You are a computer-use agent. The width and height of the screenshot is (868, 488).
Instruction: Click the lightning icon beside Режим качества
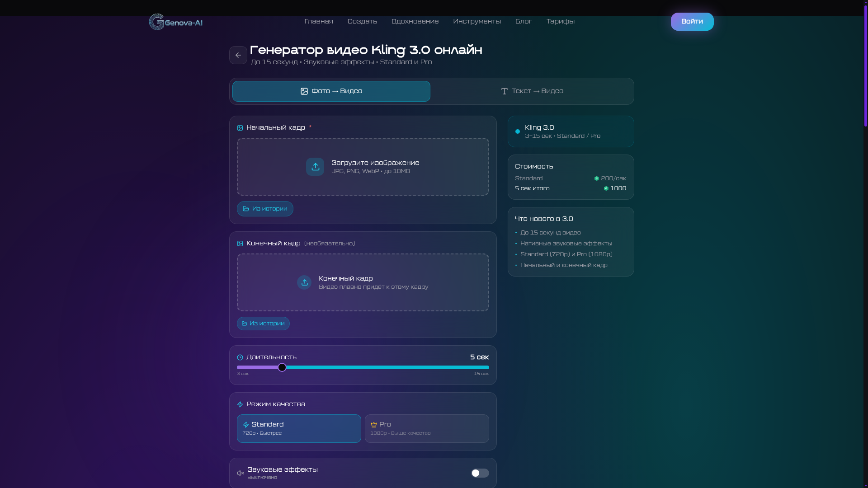(x=240, y=404)
